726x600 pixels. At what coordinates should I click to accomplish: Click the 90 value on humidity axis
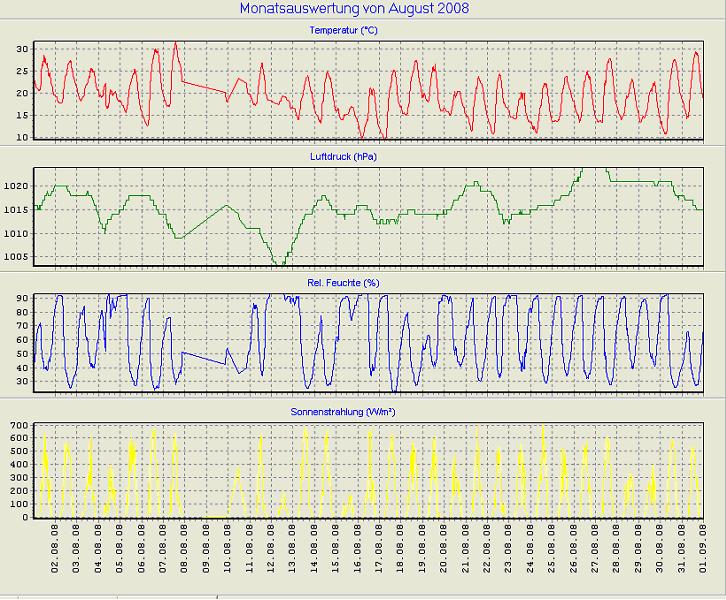(x=21, y=298)
